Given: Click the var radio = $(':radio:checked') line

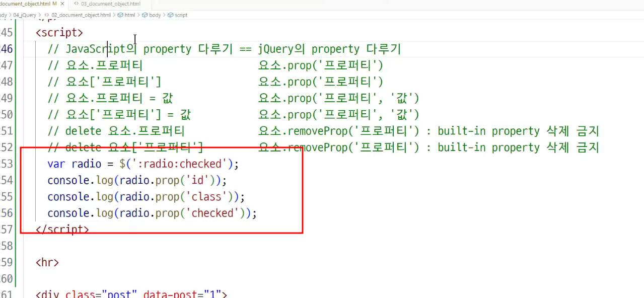Looking at the screenshot, I should click(x=143, y=164).
